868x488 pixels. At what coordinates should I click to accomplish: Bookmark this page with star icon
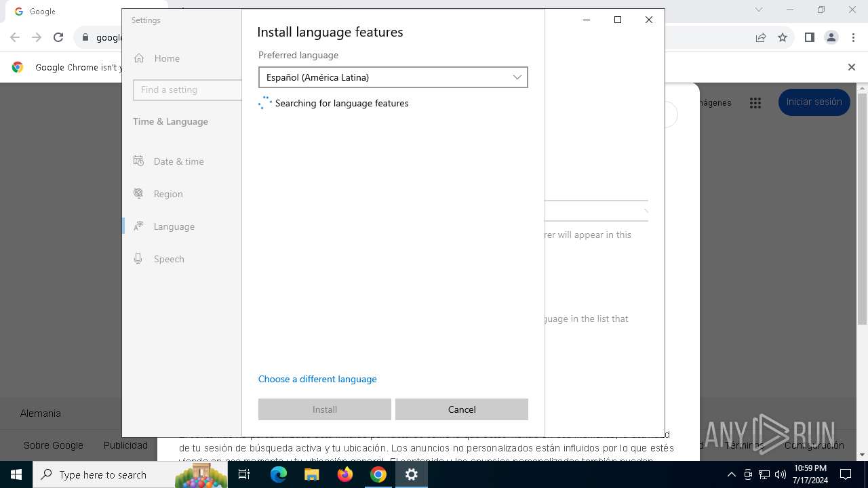point(783,37)
